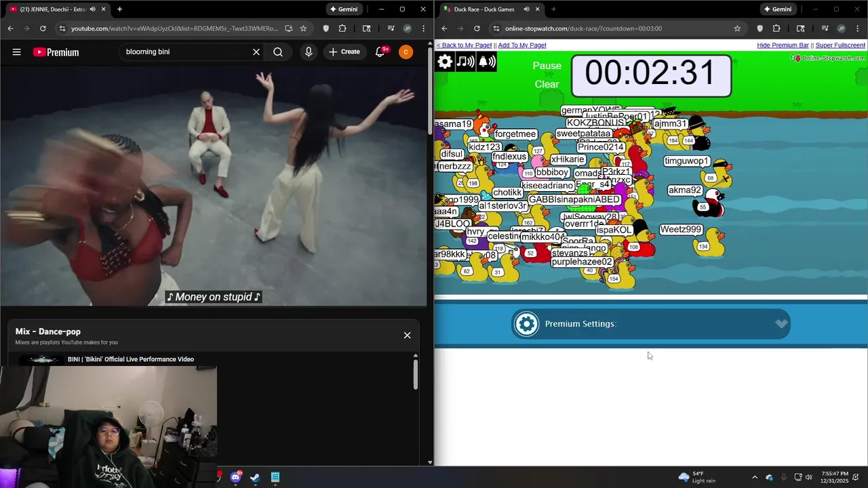Open Discord from the Windows taskbar
Viewport: 868px width, 488px height.
[x=235, y=477]
